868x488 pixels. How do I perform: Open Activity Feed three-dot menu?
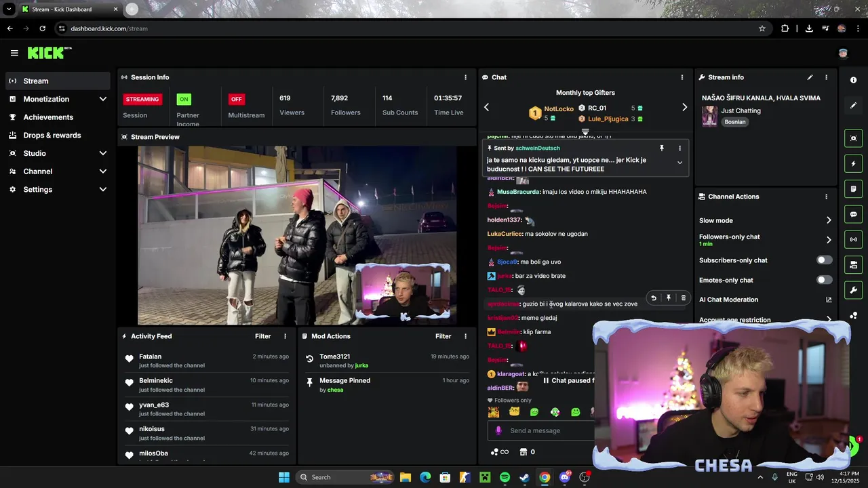coord(285,336)
